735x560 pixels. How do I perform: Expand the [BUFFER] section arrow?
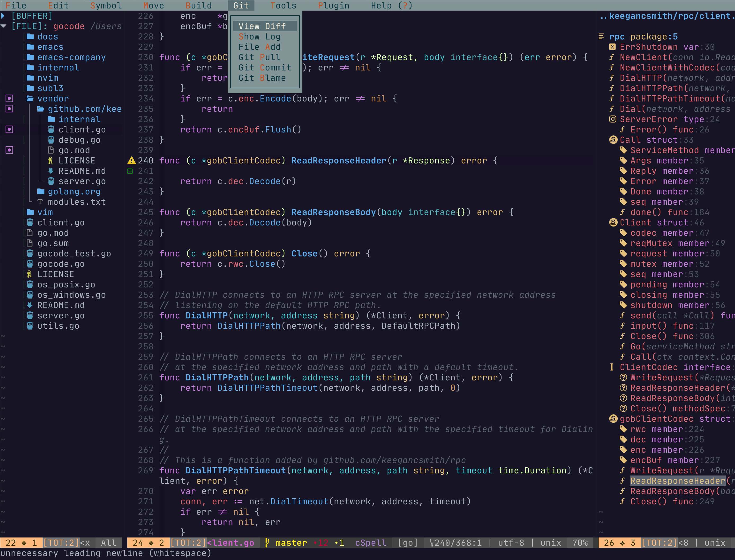coord(3,16)
